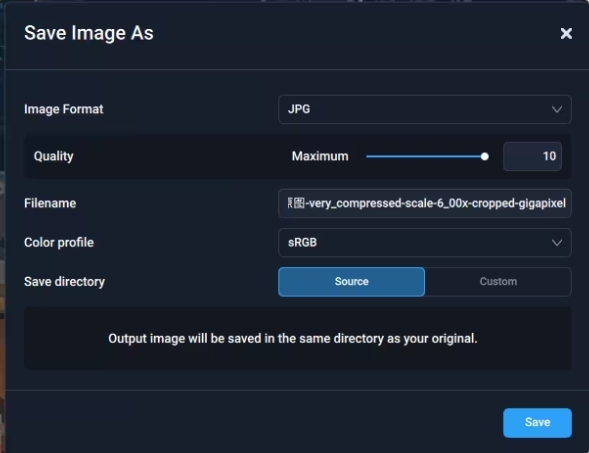Click inside the Filename text field
This screenshot has height=453, width=589.
point(425,203)
